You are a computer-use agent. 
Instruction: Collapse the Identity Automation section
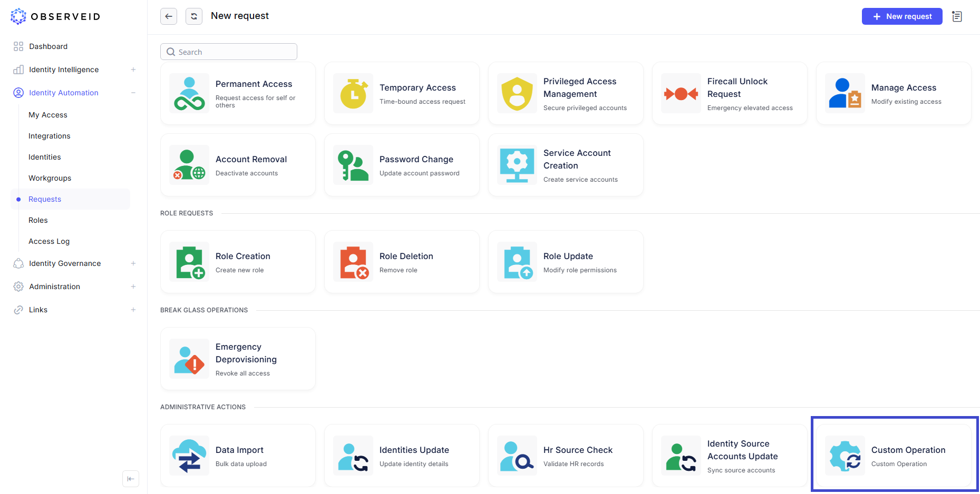(x=133, y=93)
